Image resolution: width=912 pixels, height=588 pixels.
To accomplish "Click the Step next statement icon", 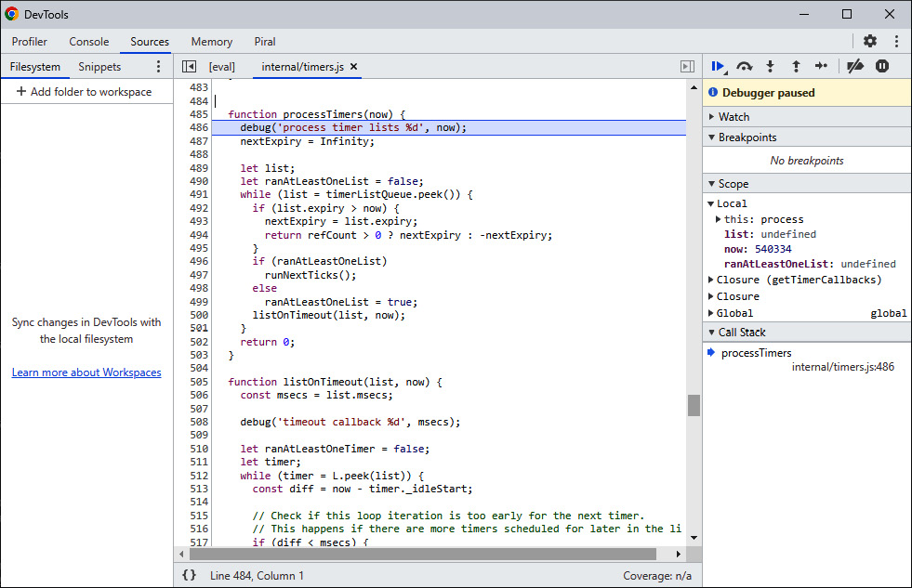I will [x=822, y=66].
